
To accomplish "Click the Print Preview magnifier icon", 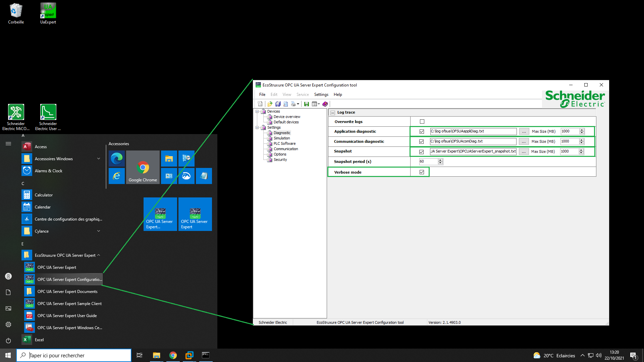I will click(x=286, y=104).
